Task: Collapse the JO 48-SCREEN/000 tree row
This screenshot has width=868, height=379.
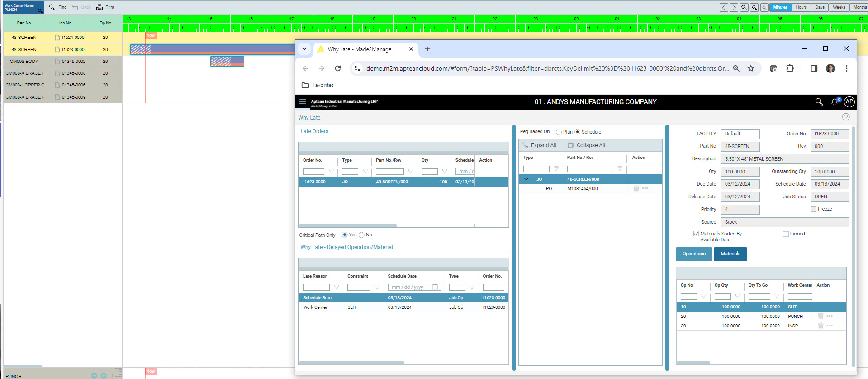Action: (x=526, y=179)
